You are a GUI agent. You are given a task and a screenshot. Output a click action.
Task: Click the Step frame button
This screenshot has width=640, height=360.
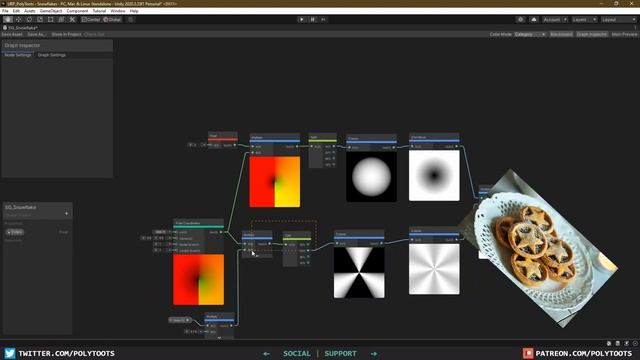(x=323, y=20)
